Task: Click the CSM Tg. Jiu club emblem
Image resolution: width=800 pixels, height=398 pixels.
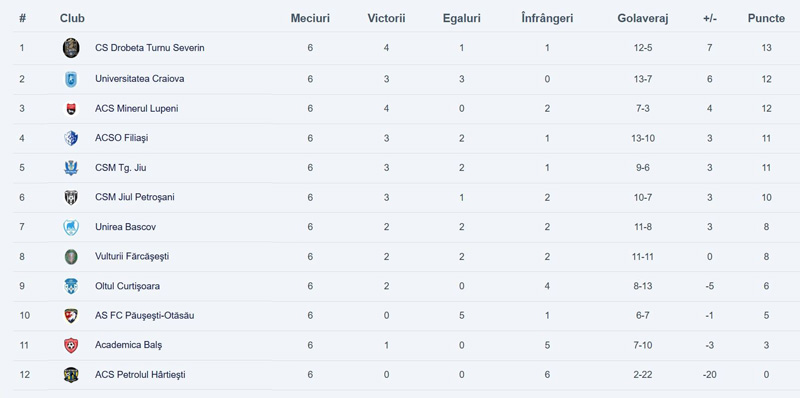Action: point(71,168)
